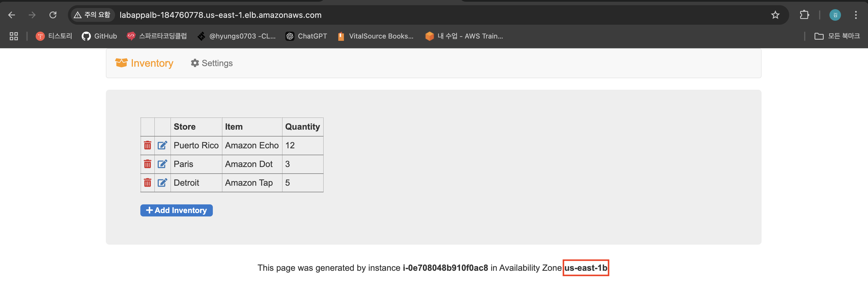Go forward in browser history
The image size is (868, 307).
[x=32, y=15]
